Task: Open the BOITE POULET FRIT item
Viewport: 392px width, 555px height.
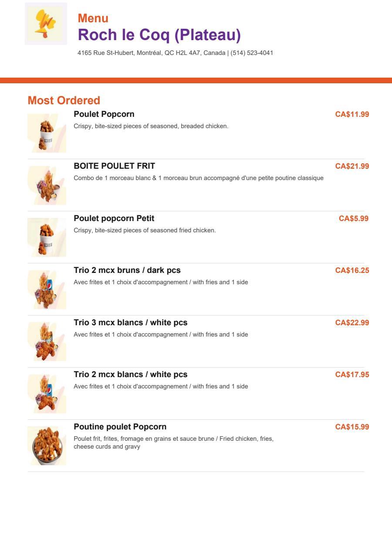Action: click(115, 166)
